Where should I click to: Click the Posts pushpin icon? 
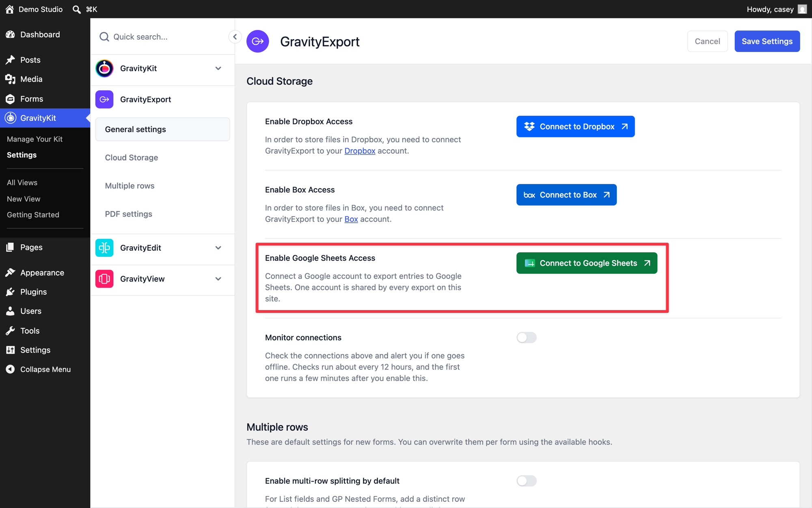tap(10, 60)
